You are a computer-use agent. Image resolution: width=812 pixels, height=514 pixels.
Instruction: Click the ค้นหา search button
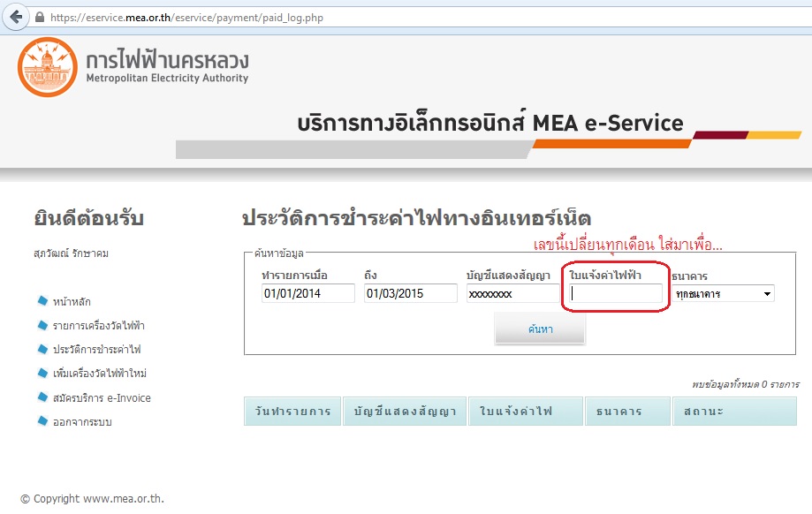[x=540, y=329]
